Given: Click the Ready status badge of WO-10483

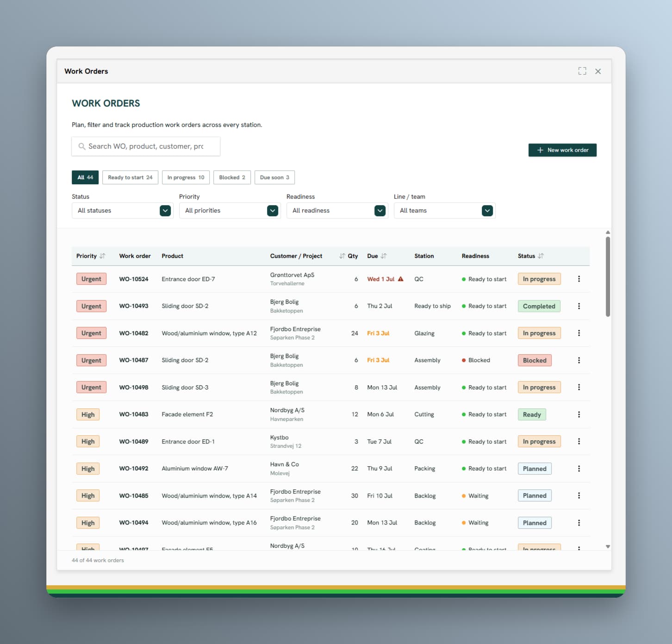Looking at the screenshot, I should tap(532, 414).
